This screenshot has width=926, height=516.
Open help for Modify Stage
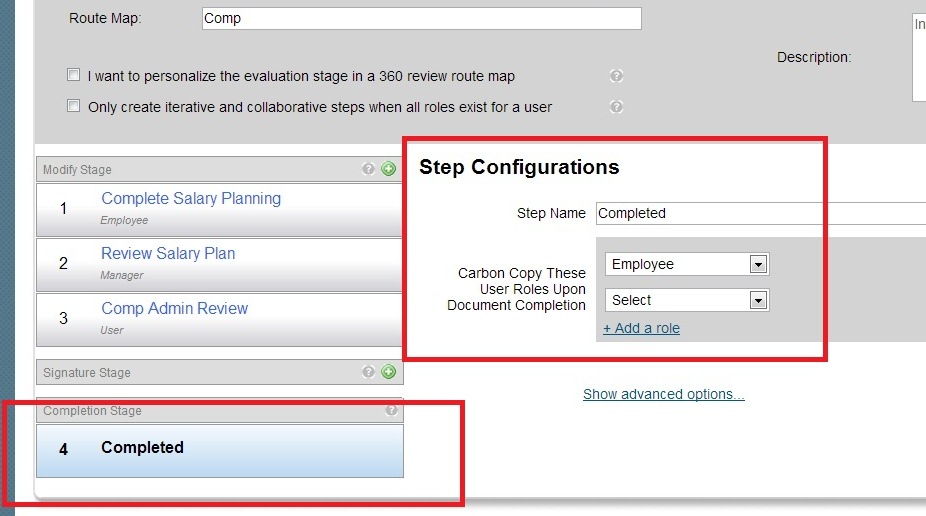point(369,169)
